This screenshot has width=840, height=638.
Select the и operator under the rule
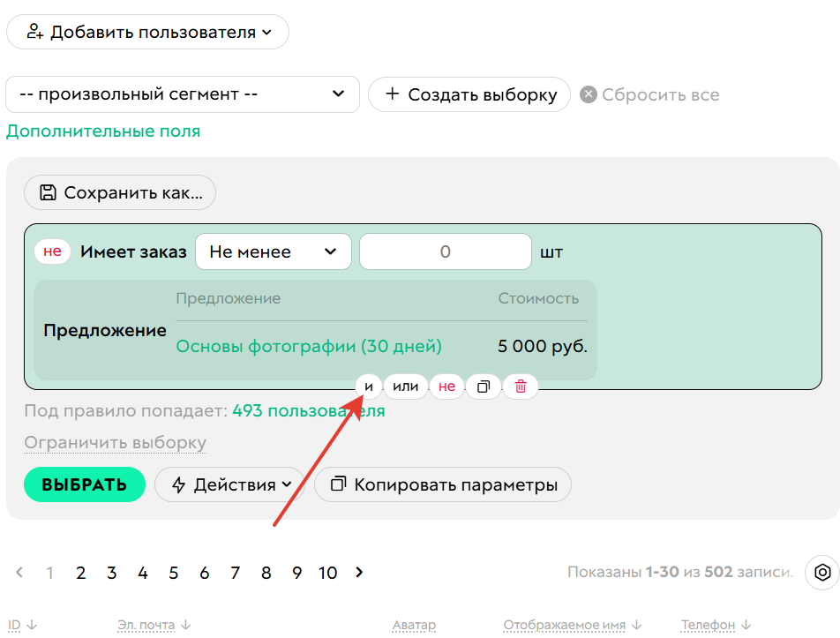pyautogui.click(x=368, y=387)
